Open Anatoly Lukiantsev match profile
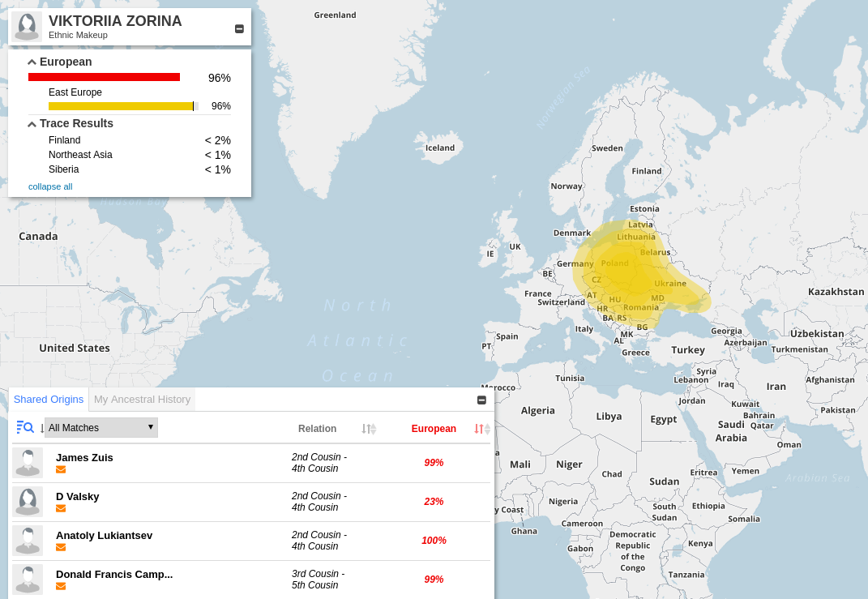Screen dimensions: 868x599 click(104, 535)
